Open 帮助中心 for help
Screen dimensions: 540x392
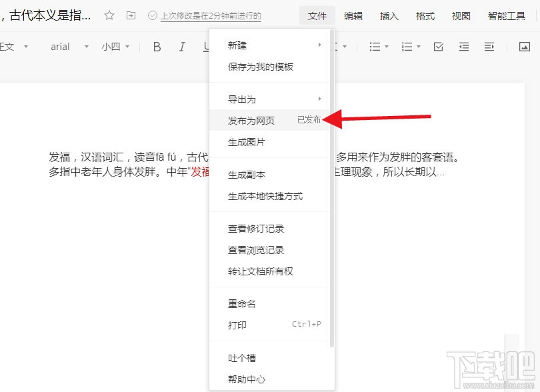coord(248,379)
